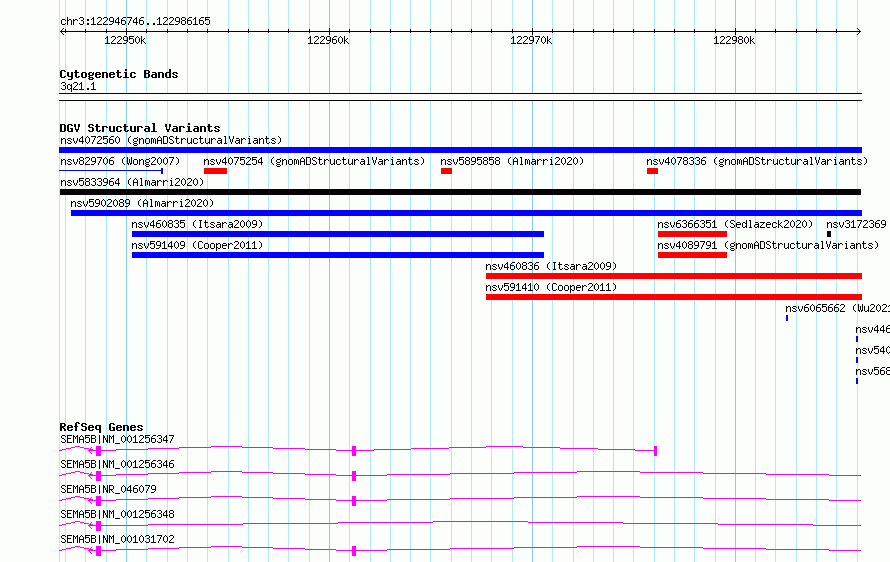The width and height of the screenshot is (890, 562).
Task: Click the nsv6065662 (Wu2021) label
Action: 837,308
